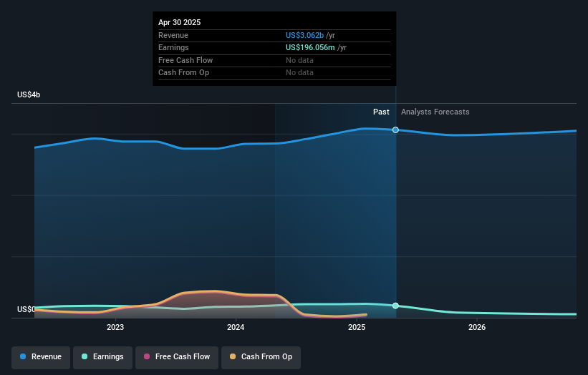Select the earnings data point marker on teal line
588x375 pixels.
coord(395,306)
